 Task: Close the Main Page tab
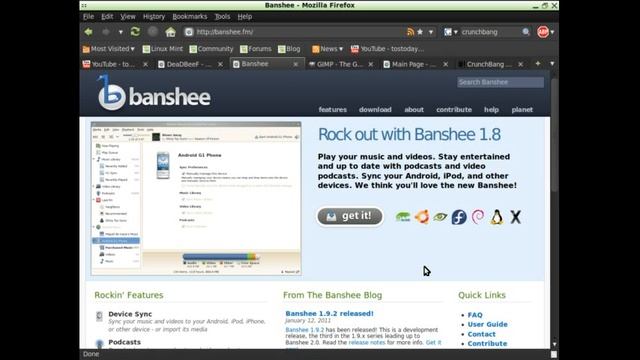[445, 64]
